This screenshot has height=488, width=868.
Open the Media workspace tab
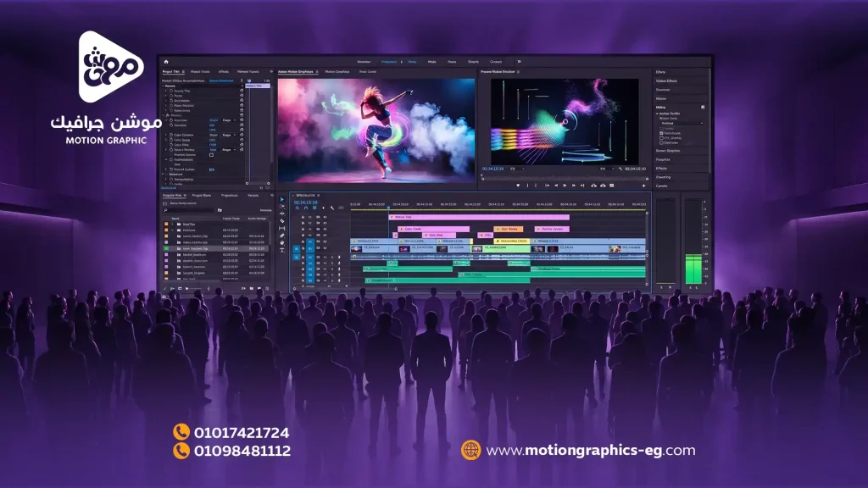431,61
